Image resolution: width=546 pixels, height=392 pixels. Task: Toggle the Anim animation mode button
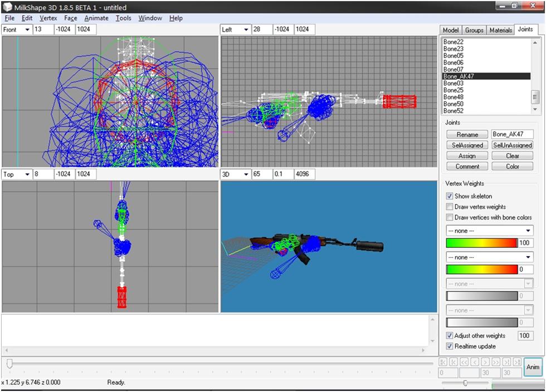point(533,367)
